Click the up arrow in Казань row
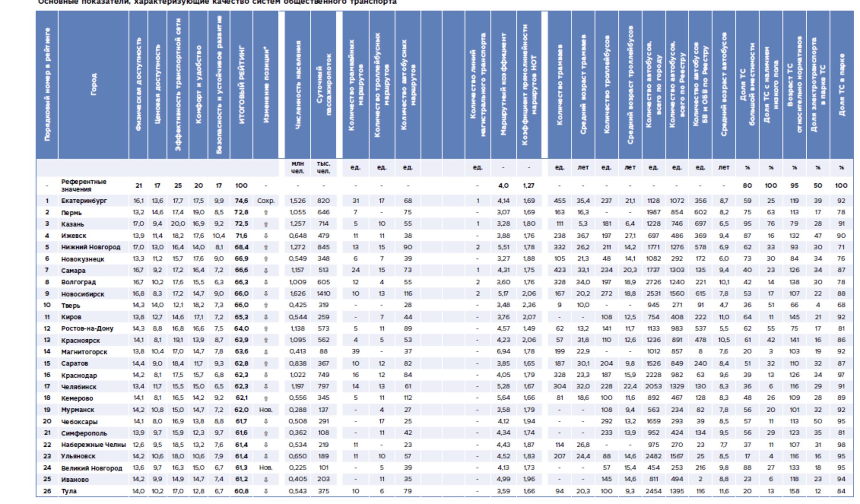860x504 pixels. pos(266,224)
